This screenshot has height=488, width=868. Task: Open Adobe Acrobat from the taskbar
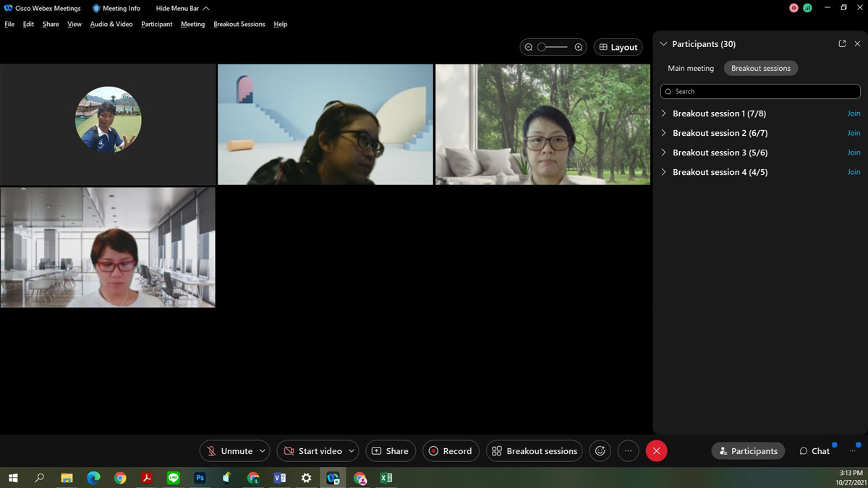(x=147, y=478)
